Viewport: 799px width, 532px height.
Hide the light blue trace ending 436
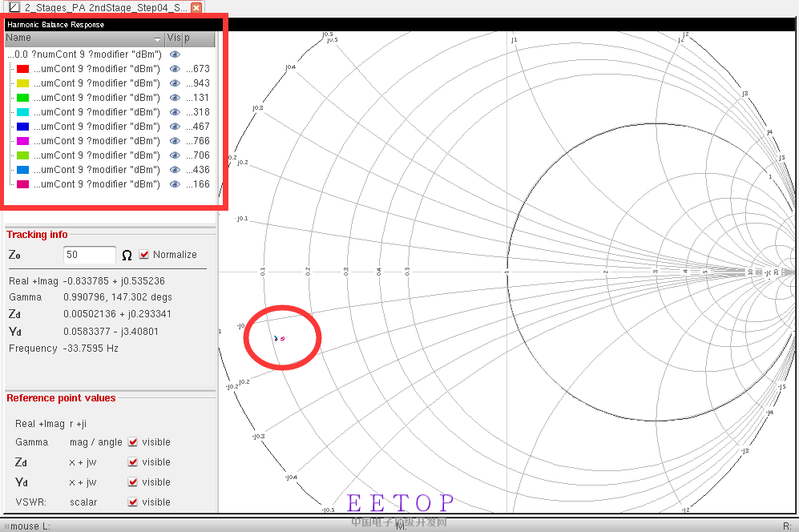point(175,170)
